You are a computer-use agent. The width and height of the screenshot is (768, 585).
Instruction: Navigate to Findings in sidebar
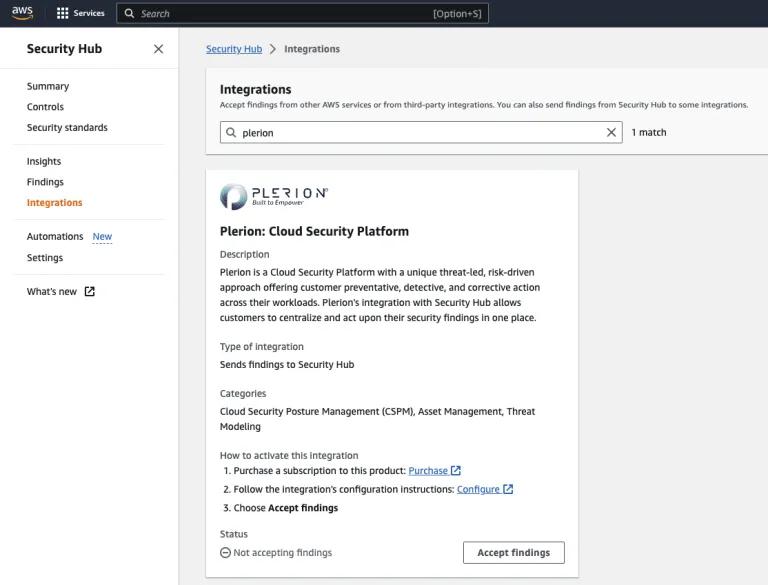[45, 182]
